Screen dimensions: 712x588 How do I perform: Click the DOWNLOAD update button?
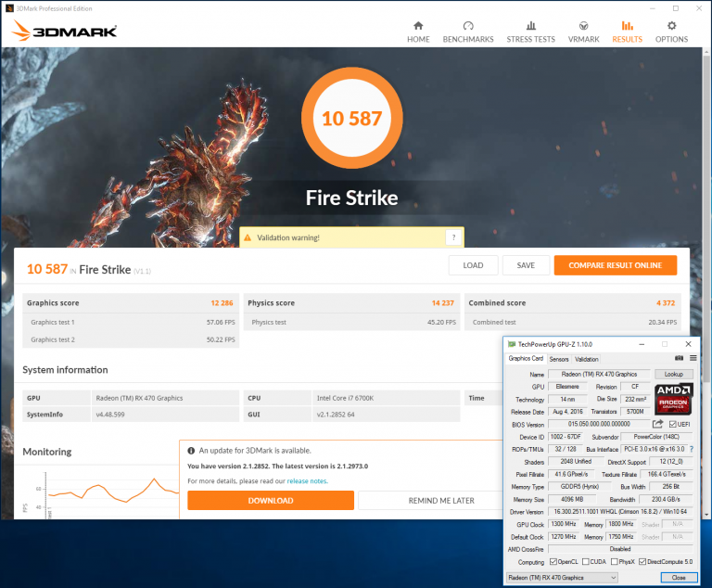pos(271,500)
